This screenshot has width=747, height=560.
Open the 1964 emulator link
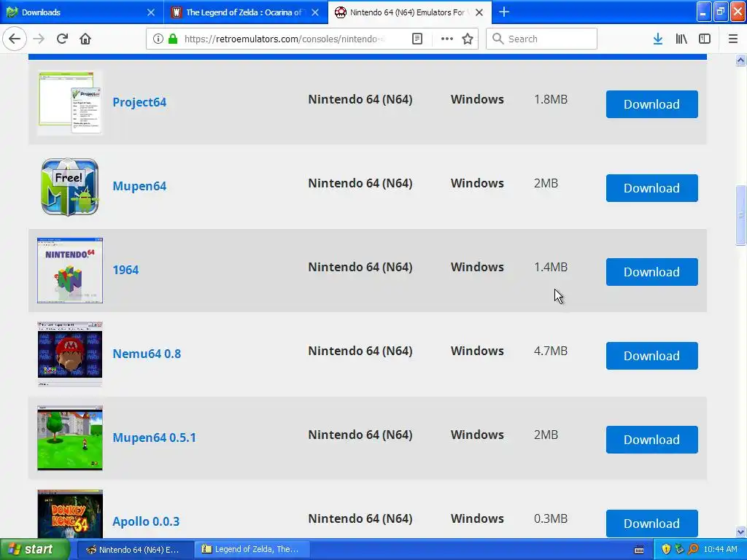tap(125, 270)
